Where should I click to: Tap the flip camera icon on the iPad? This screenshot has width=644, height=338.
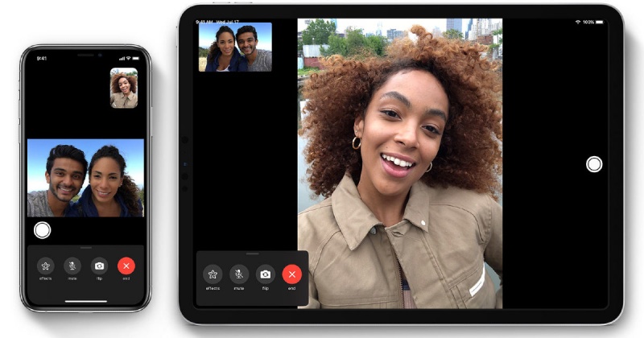click(266, 274)
